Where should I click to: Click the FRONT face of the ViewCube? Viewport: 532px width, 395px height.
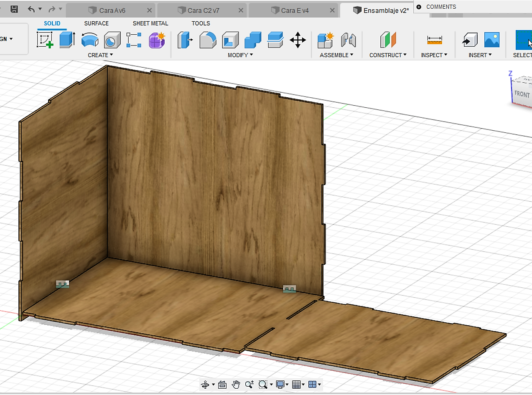pos(522,94)
